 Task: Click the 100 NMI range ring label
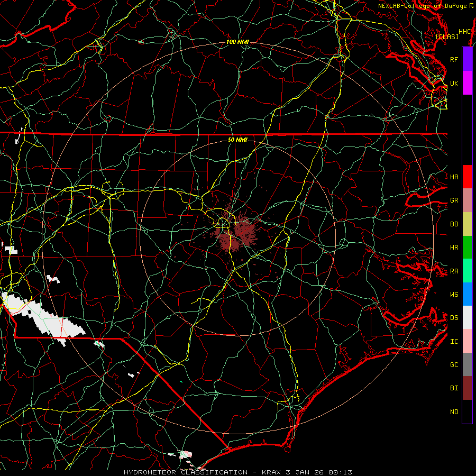tap(237, 42)
